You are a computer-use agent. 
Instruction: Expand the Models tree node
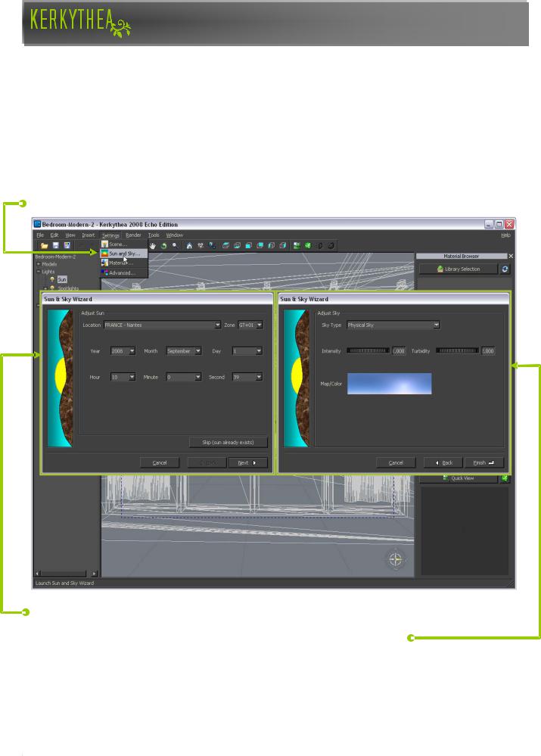coord(39,264)
